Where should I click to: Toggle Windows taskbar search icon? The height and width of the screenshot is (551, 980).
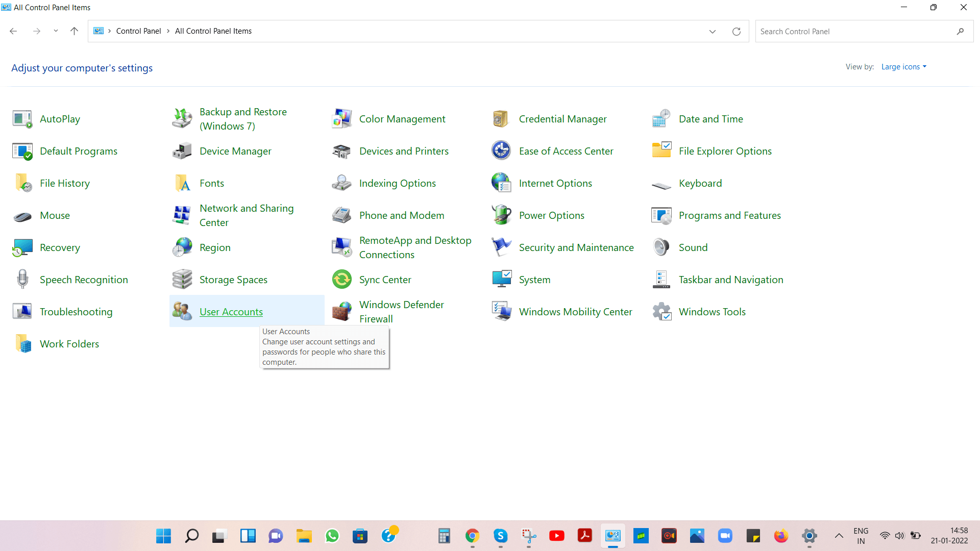[191, 536]
